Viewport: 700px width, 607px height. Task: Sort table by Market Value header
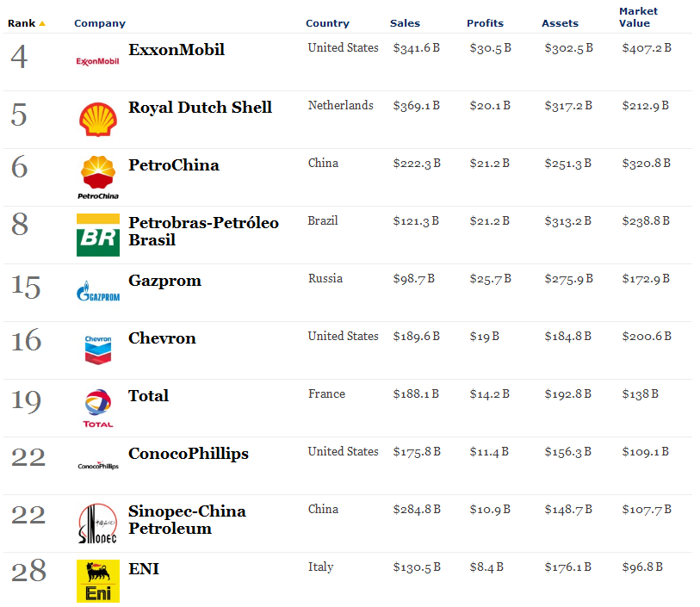638,17
